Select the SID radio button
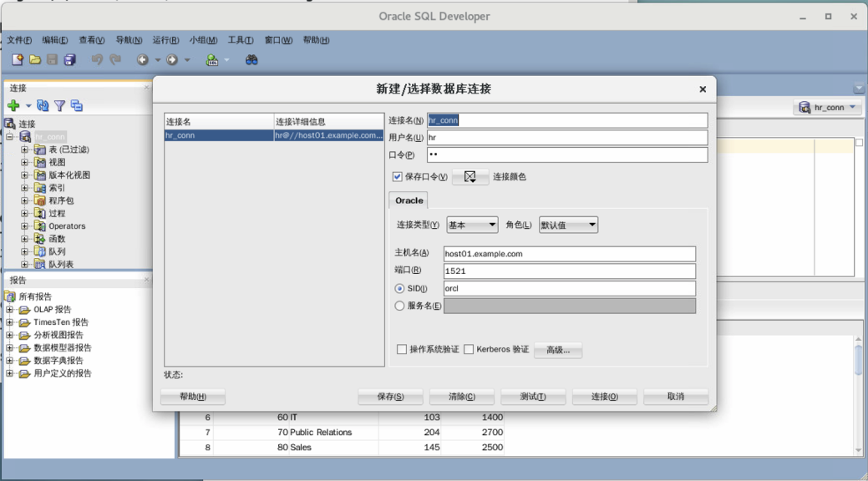 coord(399,288)
